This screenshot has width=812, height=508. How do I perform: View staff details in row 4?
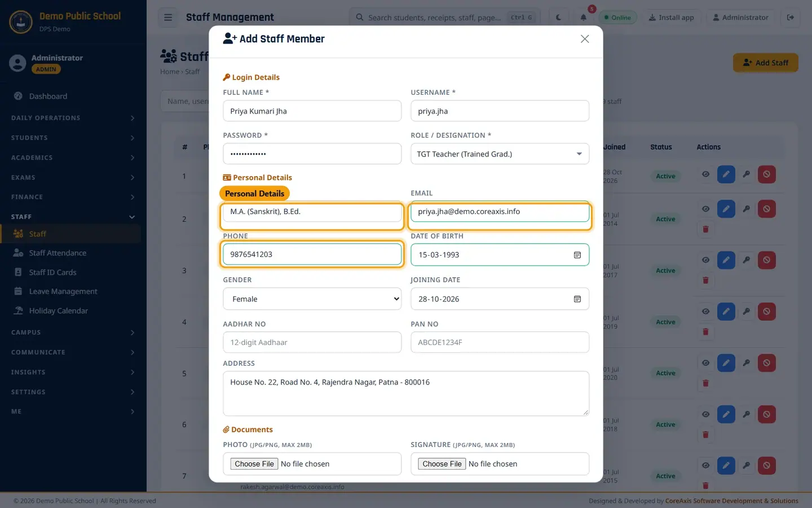pyautogui.click(x=705, y=312)
